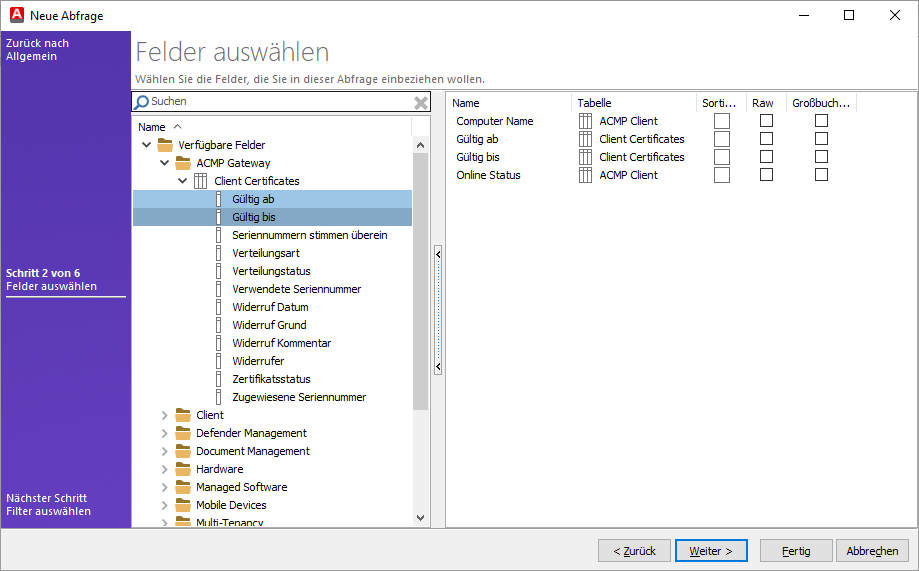The image size is (919, 571).
Task: Click the Sorti... column header
Action: click(x=721, y=103)
